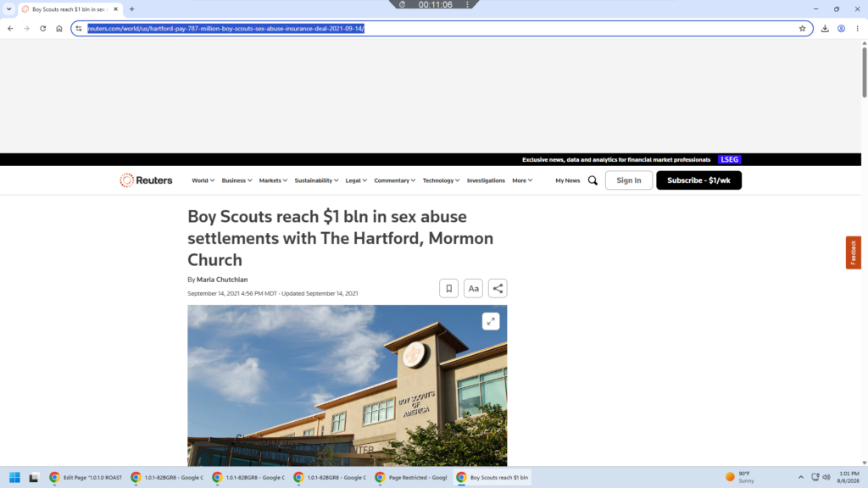868x488 pixels.
Task: Share the article via share icon
Action: pos(498,288)
